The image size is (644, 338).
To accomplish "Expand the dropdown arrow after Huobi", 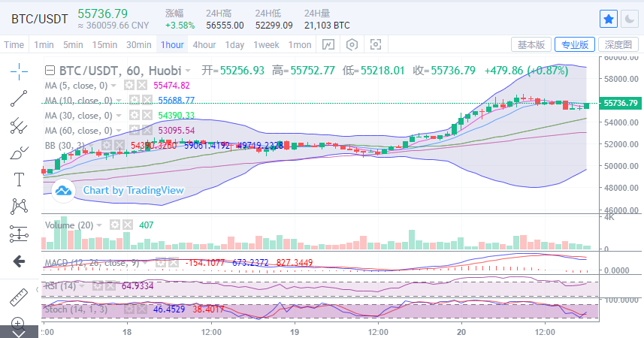I will click(x=188, y=71).
